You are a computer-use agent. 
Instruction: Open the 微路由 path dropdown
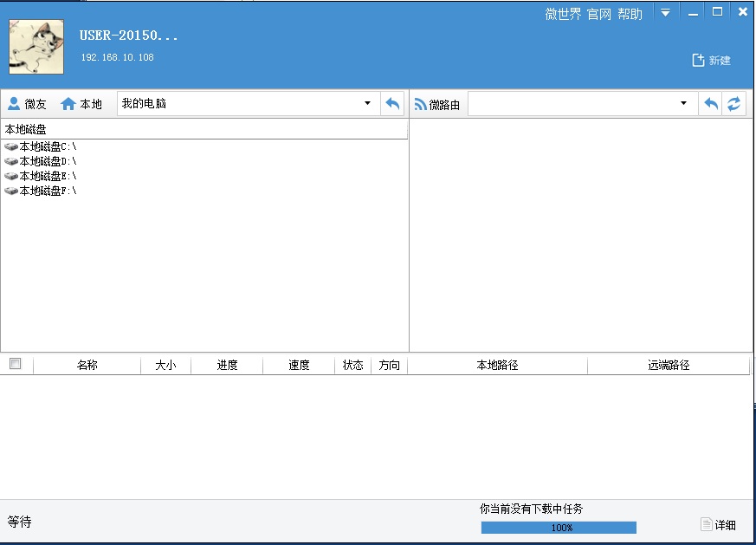[x=683, y=102]
